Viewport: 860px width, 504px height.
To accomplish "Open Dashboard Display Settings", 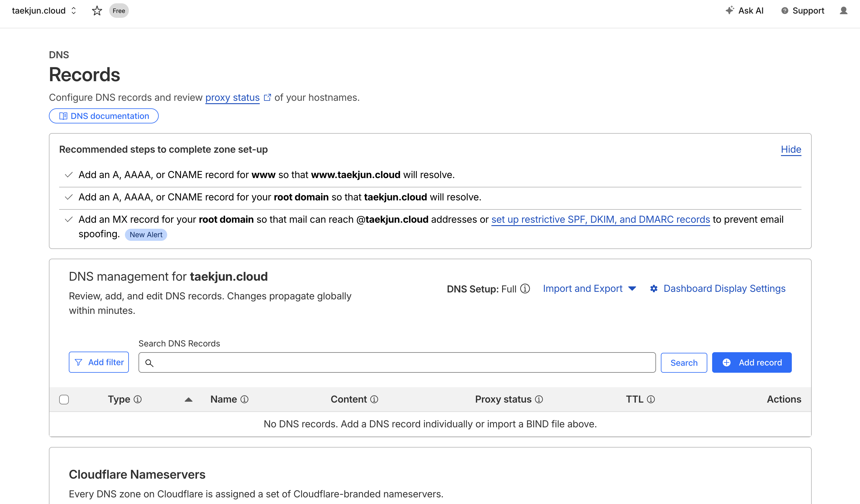I will tap(718, 289).
